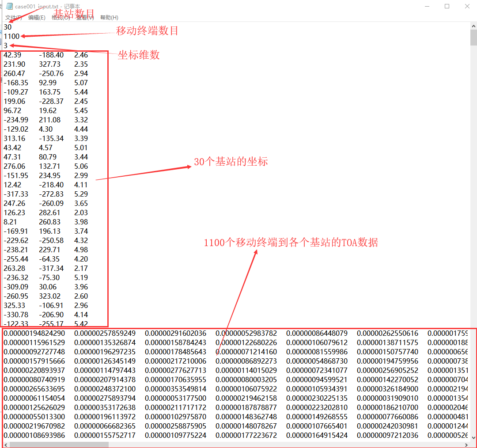Close the Notepad window
The height and width of the screenshot is (448, 477).
(x=467, y=6)
